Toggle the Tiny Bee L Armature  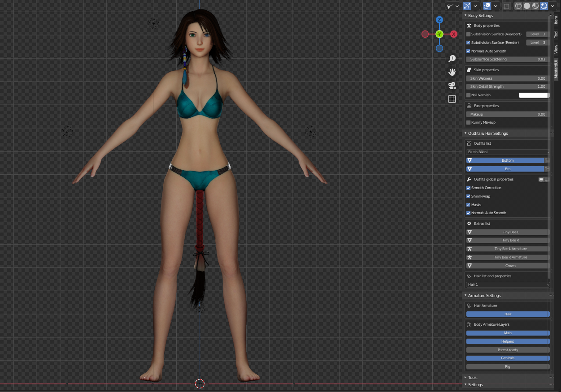pyautogui.click(x=508, y=249)
